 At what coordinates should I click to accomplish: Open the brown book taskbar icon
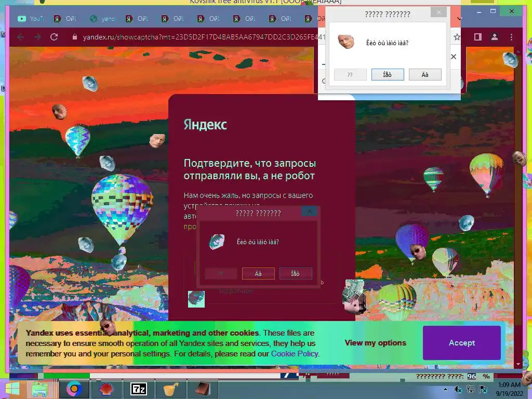point(203,389)
